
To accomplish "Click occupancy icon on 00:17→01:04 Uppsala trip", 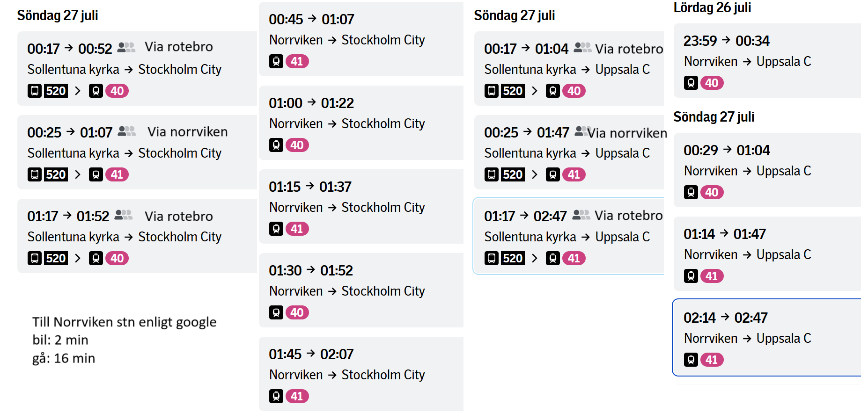I will (583, 48).
